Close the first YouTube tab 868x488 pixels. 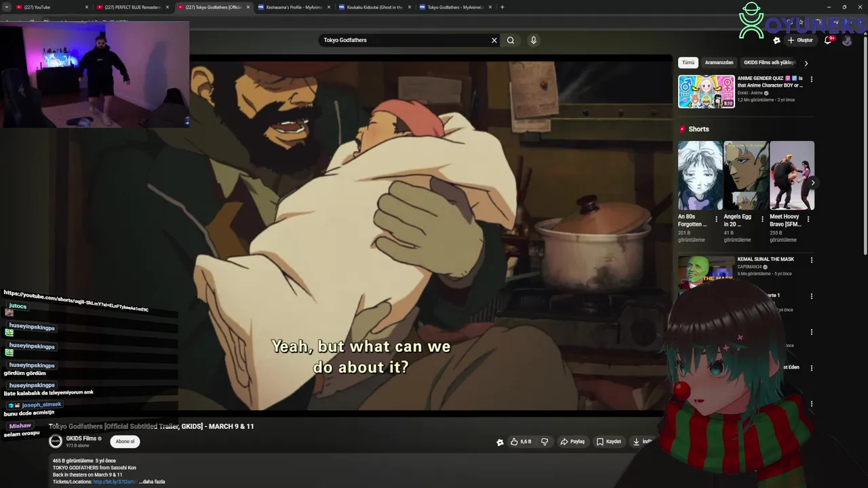click(87, 7)
